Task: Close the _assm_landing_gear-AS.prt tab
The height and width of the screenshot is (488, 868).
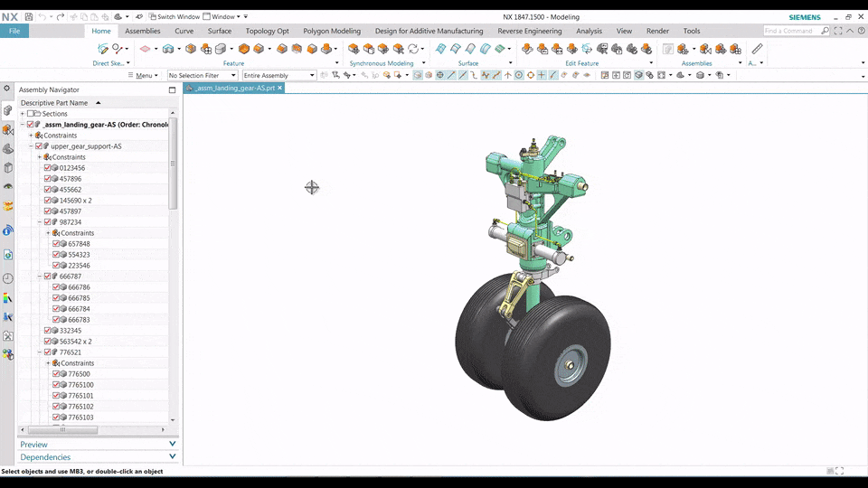Action: pos(280,88)
